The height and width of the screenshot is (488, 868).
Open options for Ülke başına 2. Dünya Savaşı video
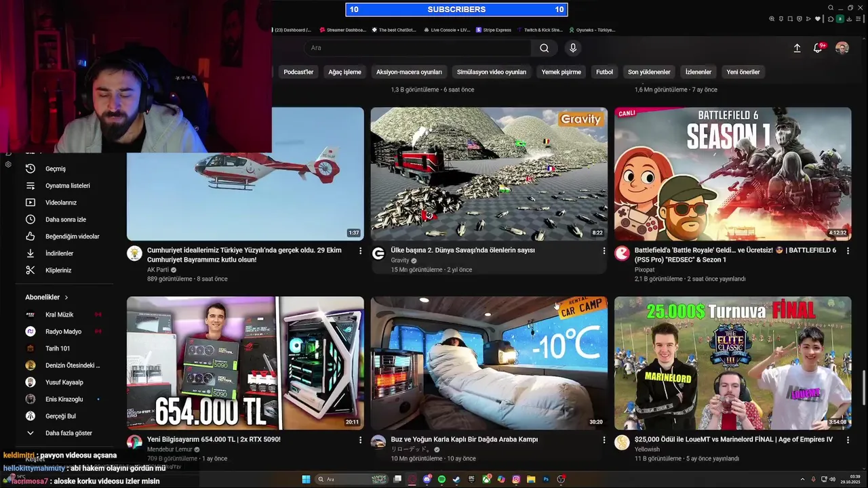coord(604,251)
